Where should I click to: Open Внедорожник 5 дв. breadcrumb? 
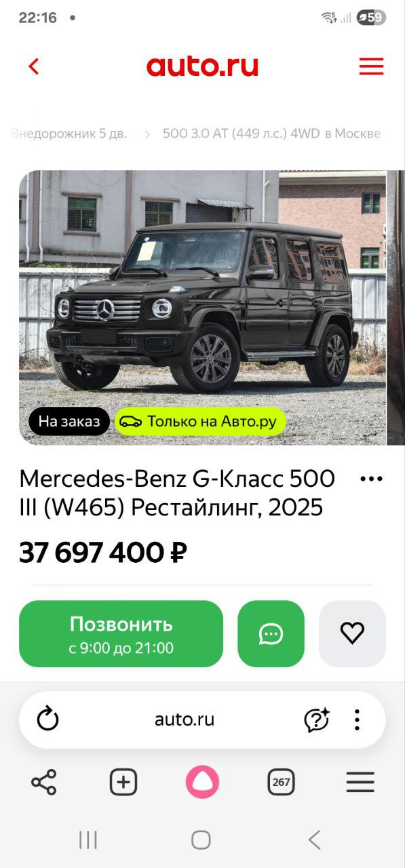69,134
